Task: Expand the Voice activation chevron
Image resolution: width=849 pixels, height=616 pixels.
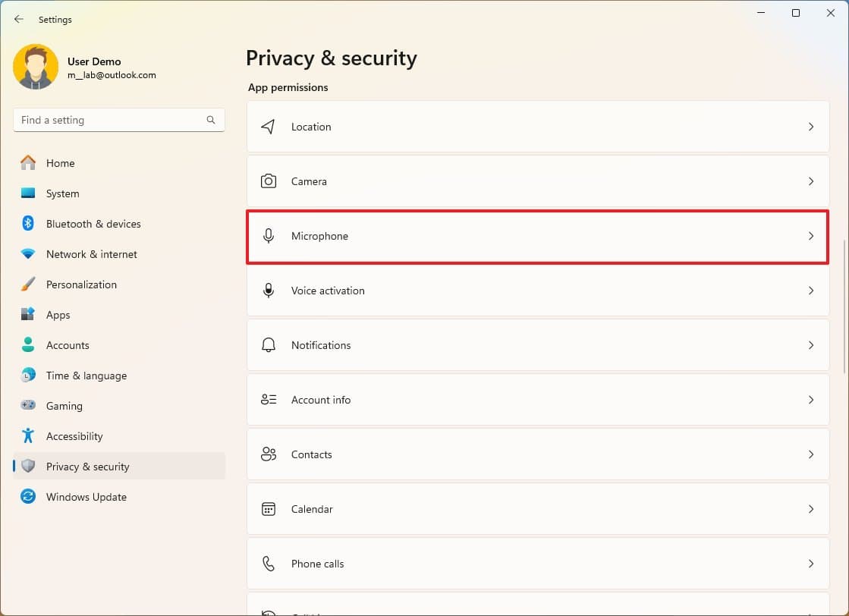Action: (x=810, y=291)
